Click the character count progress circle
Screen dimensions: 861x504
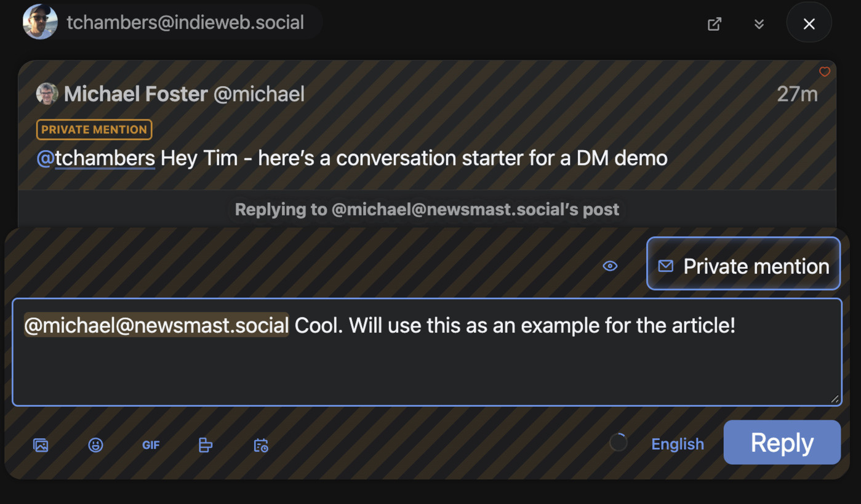coord(619,442)
